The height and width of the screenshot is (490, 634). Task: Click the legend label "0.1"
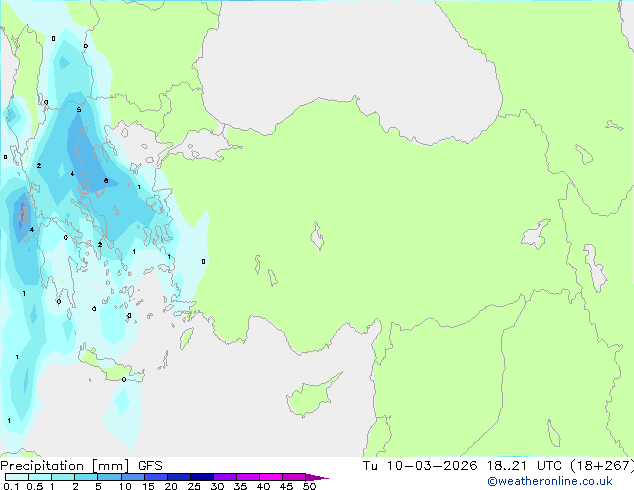[11, 486]
